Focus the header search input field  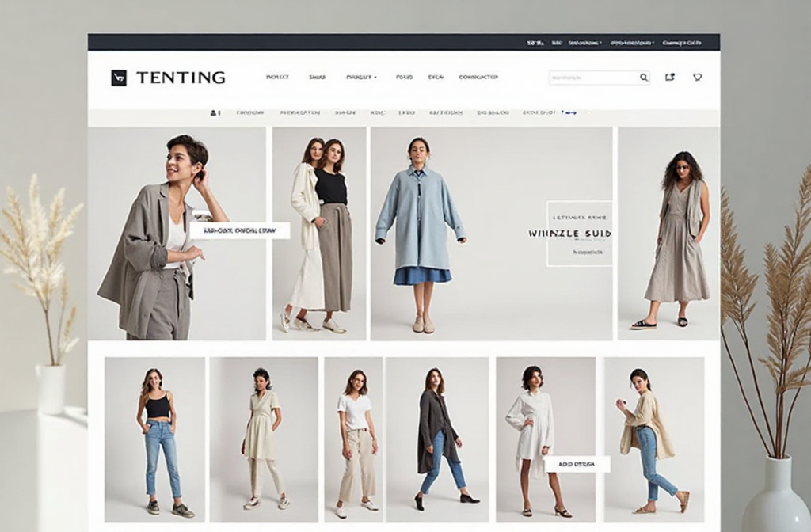600,78
